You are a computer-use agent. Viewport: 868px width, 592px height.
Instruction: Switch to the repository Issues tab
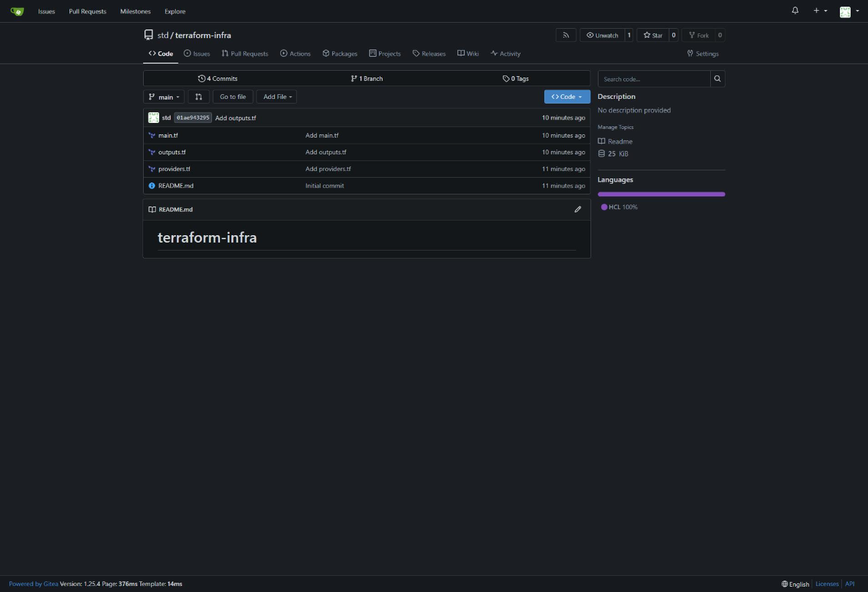[197, 53]
